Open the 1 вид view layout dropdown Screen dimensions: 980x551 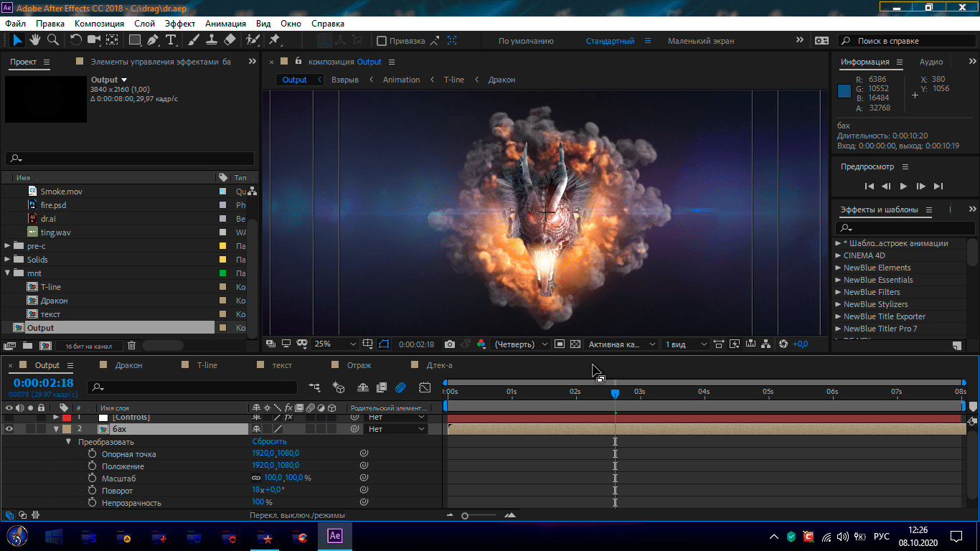[685, 344]
